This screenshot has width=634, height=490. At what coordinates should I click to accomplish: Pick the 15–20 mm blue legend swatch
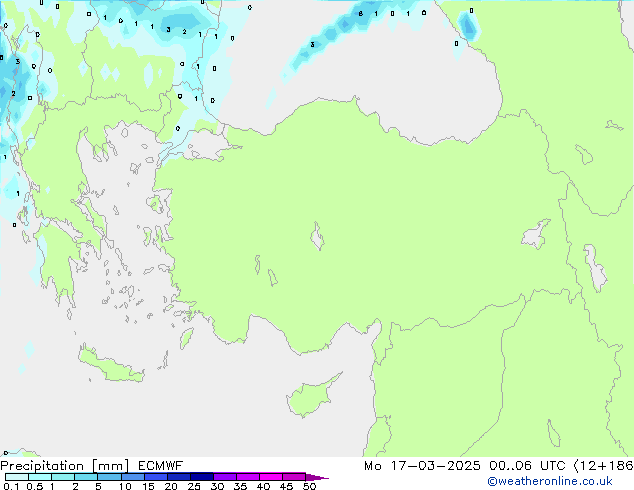click(x=155, y=477)
